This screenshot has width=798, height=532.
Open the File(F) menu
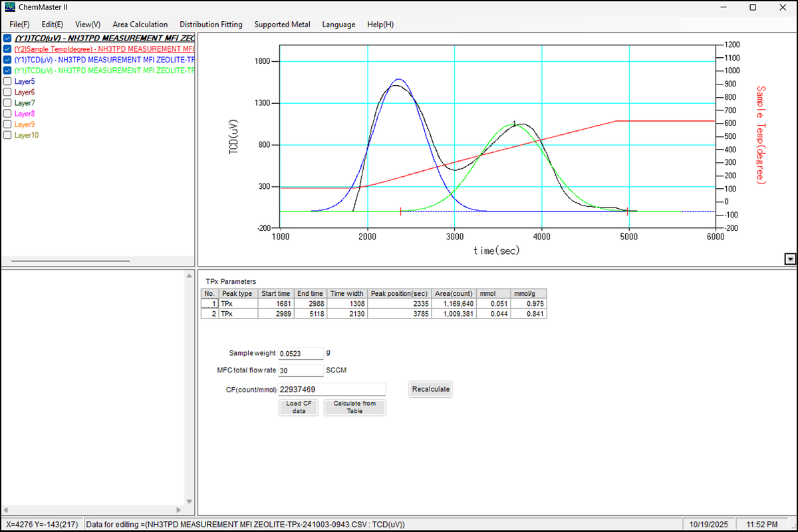[x=19, y=25]
